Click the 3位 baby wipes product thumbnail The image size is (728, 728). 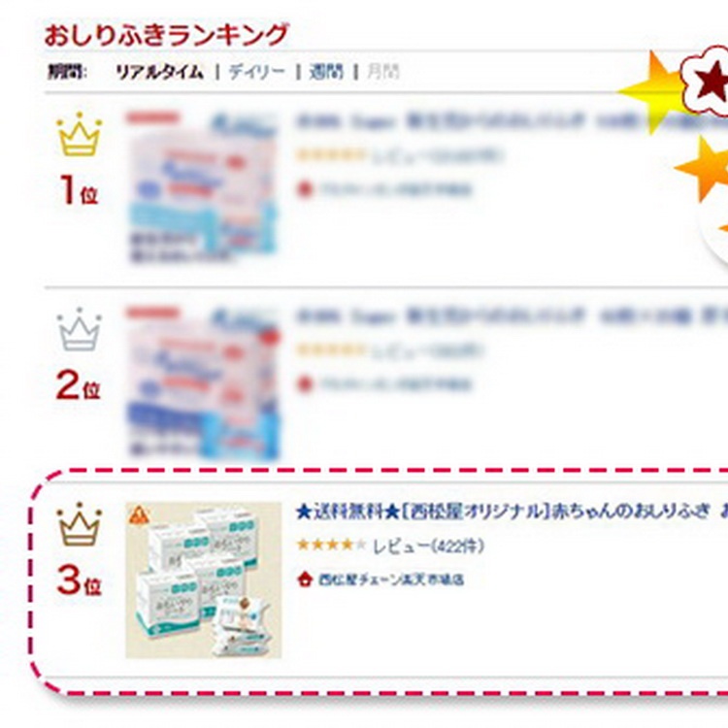pyautogui.click(x=204, y=580)
